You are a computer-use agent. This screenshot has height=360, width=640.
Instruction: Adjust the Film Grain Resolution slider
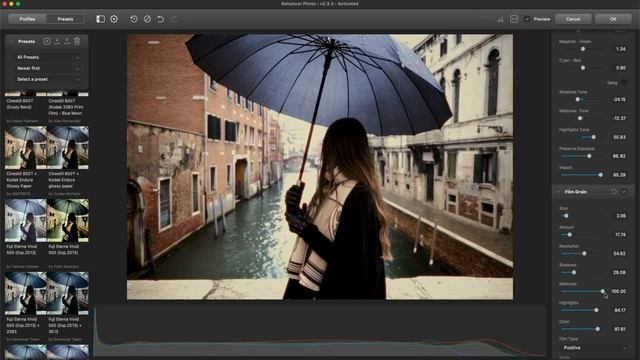584,253
